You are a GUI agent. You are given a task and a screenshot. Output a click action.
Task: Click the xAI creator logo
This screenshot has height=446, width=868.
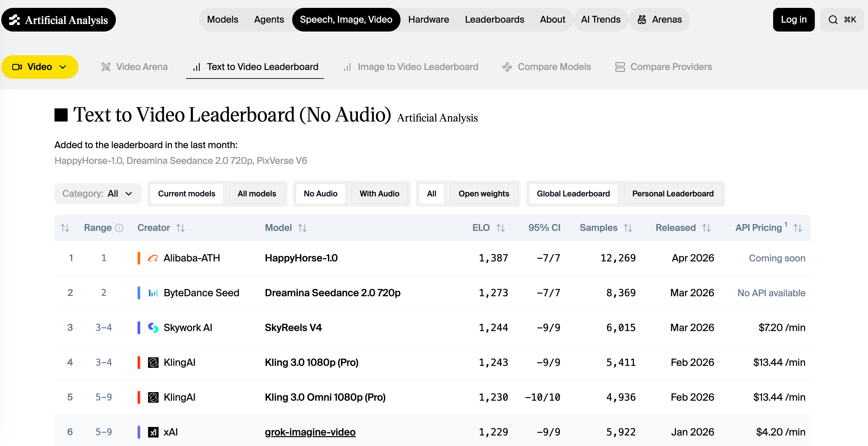153,432
